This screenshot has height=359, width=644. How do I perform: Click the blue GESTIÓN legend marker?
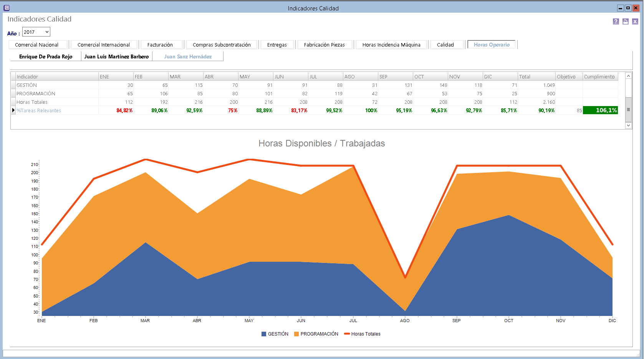tap(264, 334)
